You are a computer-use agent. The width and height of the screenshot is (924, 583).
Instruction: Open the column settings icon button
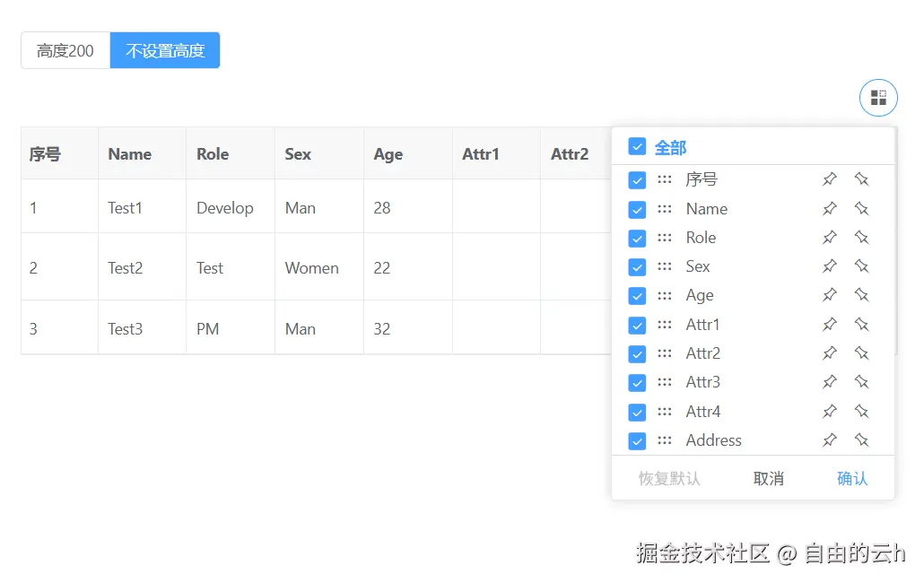(x=878, y=98)
